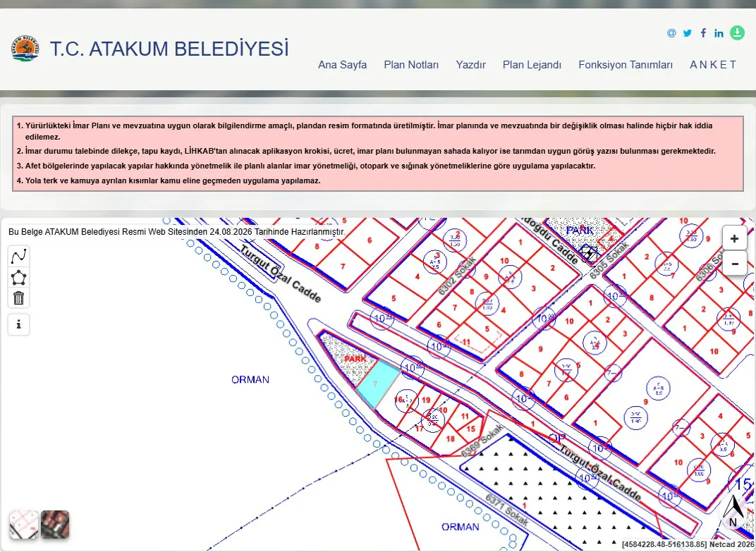Click the coordinate readout beside Netcad 2026
Image resolution: width=756 pixels, height=552 pixels.
(x=664, y=544)
